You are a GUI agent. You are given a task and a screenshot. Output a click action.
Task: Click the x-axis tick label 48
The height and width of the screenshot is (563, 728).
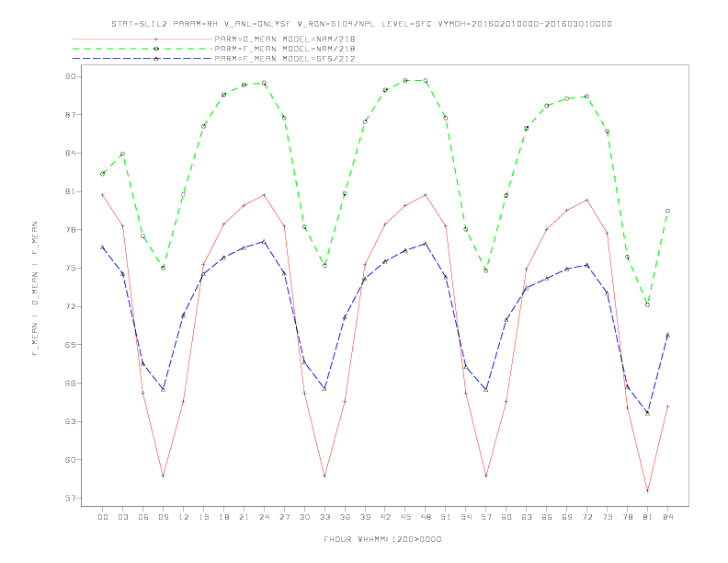[x=426, y=517]
